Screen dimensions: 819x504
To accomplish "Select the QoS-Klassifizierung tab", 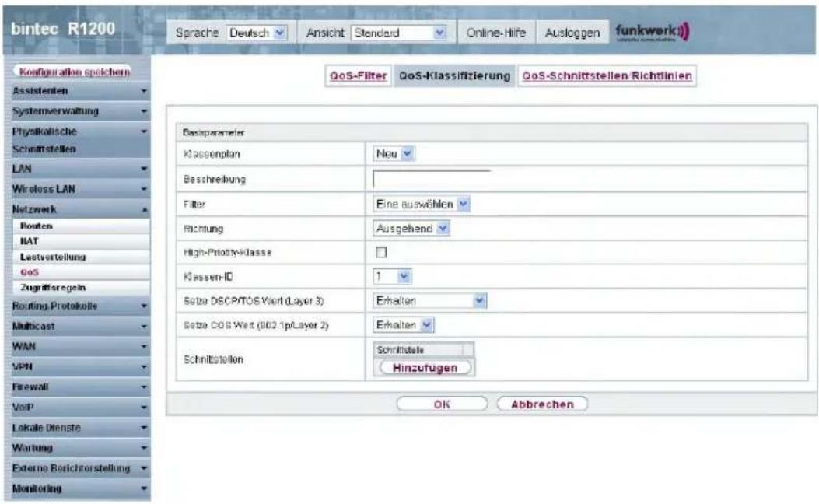I will [x=454, y=75].
